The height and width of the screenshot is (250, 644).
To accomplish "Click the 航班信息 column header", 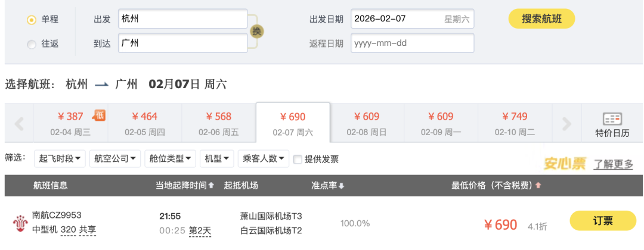I will [51, 186].
